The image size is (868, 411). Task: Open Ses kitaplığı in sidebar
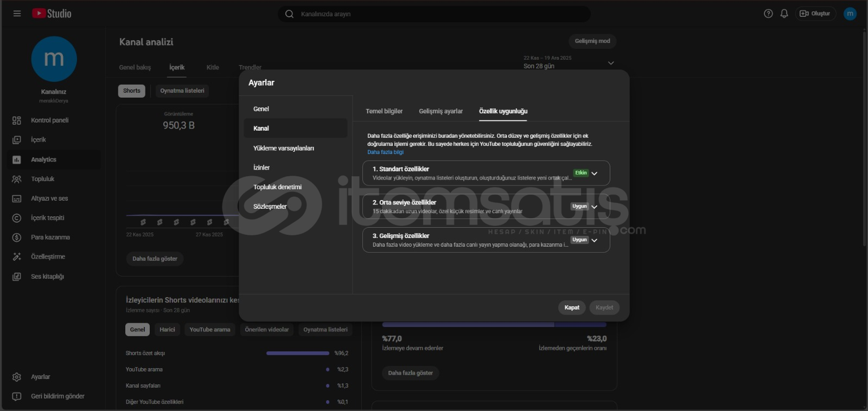tap(47, 277)
